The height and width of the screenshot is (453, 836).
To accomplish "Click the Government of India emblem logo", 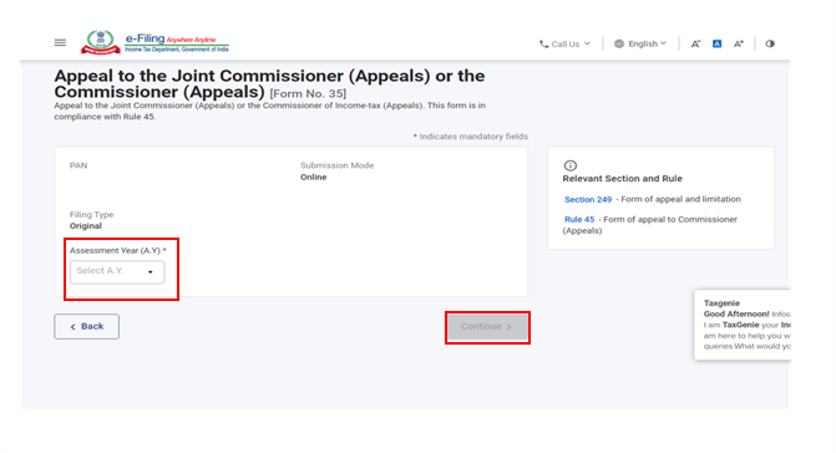I will point(98,42).
